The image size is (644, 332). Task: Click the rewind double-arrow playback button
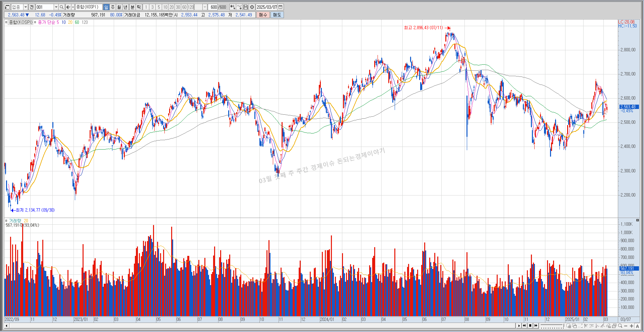click(525, 326)
